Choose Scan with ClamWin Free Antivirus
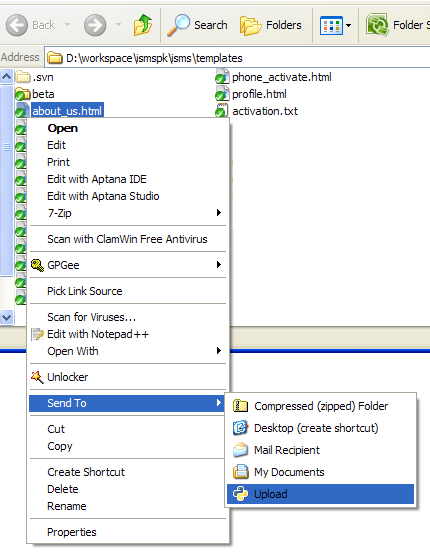 pos(128,239)
